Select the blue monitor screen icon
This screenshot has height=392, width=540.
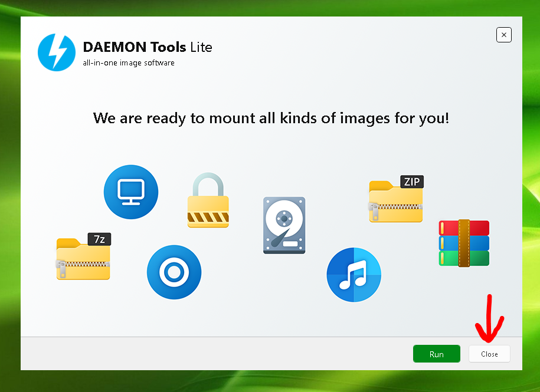click(131, 192)
